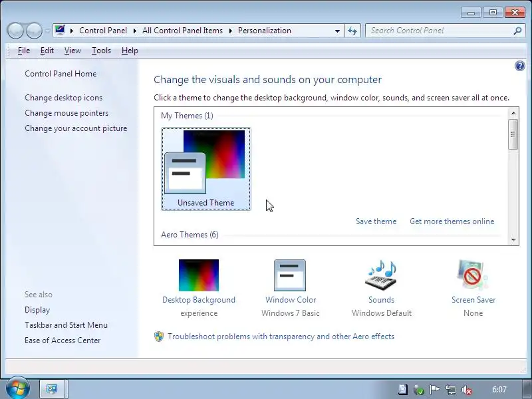The height and width of the screenshot is (399, 532).
Task: Click the Control Panel icon in address bar
Action: (x=60, y=31)
